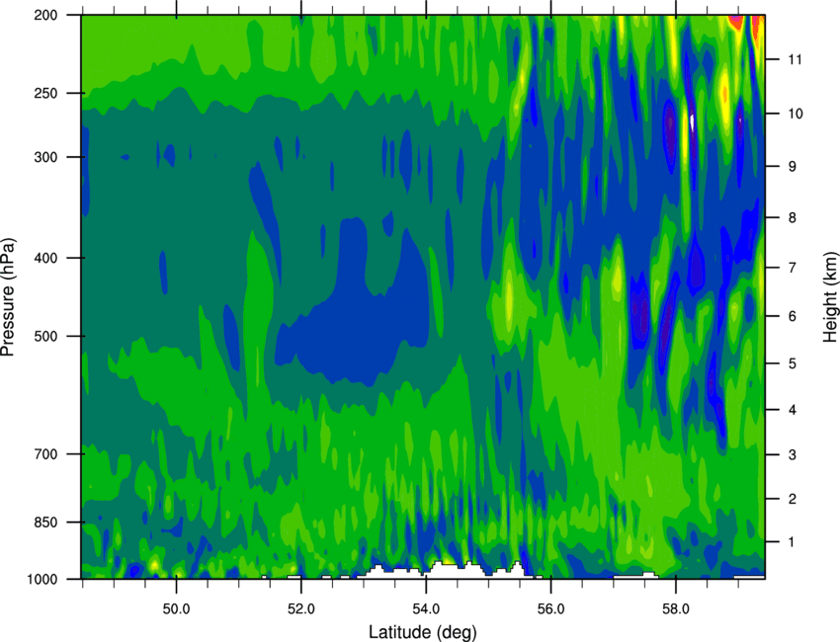
Task: Click the 54.0 latitude tick label
Action: point(426,608)
